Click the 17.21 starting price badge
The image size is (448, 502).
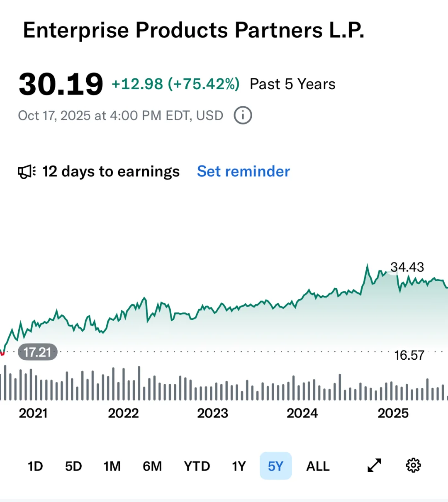37,352
